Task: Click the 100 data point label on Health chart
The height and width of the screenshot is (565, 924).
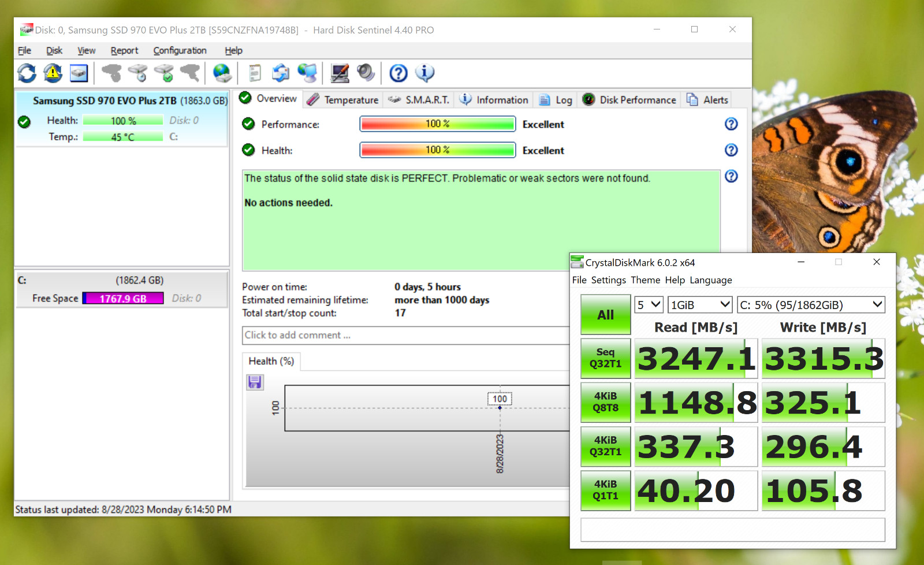Action: pos(500,399)
